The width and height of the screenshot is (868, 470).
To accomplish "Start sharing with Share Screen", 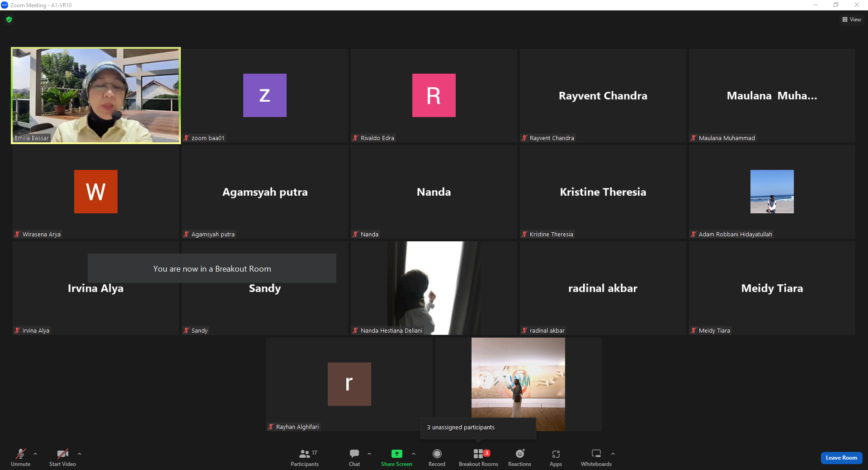I will click(x=396, y=457).
